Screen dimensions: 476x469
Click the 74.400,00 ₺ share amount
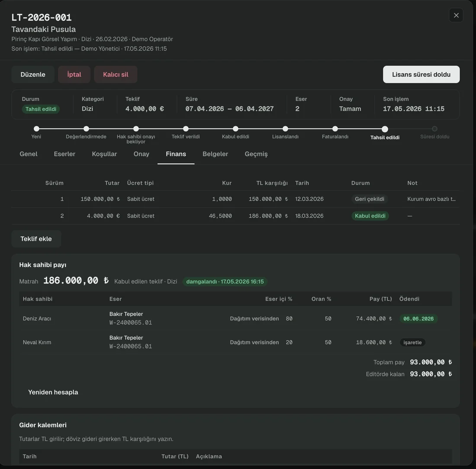[x=374, y=319]
